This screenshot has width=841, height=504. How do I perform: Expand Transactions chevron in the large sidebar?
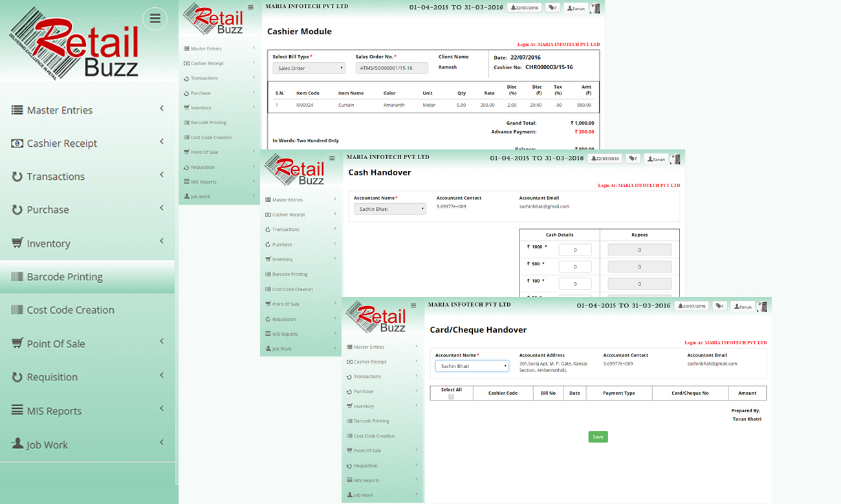click(x=162, y=175)
